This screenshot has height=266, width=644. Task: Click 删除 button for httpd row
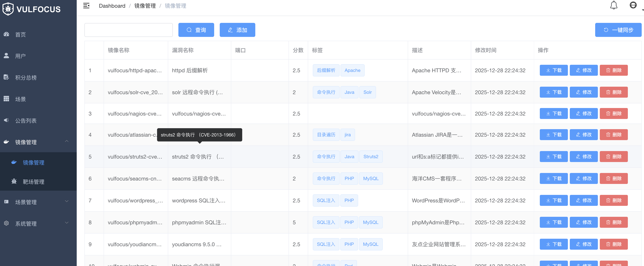(613, 70)
